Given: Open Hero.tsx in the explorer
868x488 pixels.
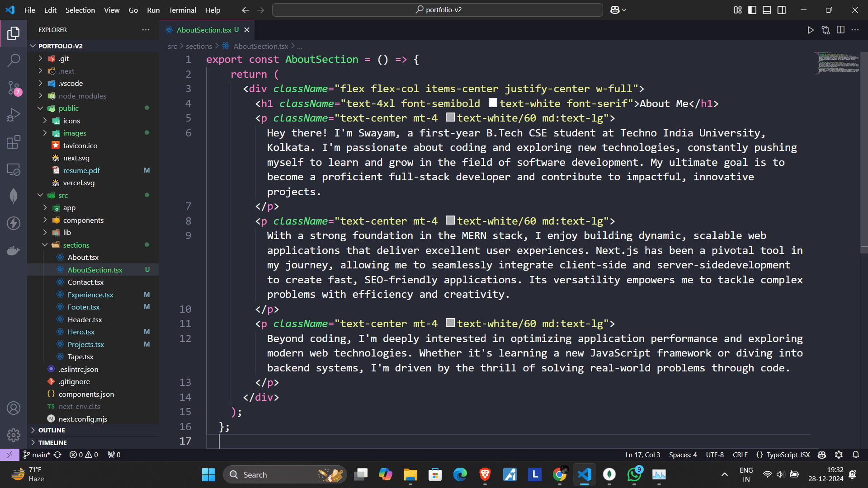Looking at the screenshot, I should (x=81, y=332).
